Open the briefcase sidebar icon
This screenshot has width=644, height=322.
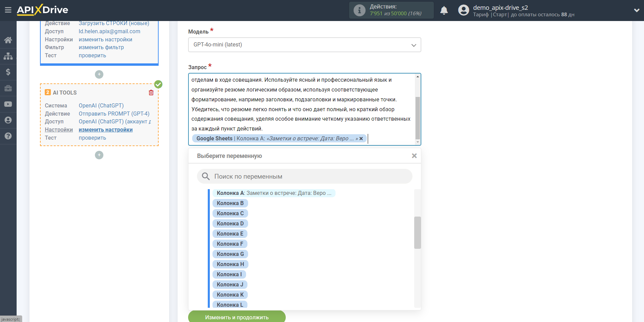(8, 88)
